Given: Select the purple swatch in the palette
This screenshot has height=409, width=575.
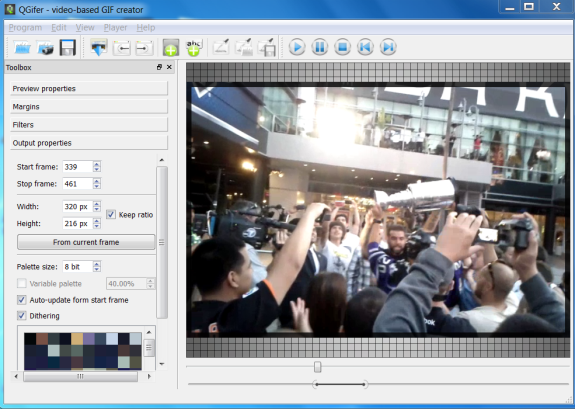Looking at the screenshot, I should pyautogui.click(x=89, y=339).
